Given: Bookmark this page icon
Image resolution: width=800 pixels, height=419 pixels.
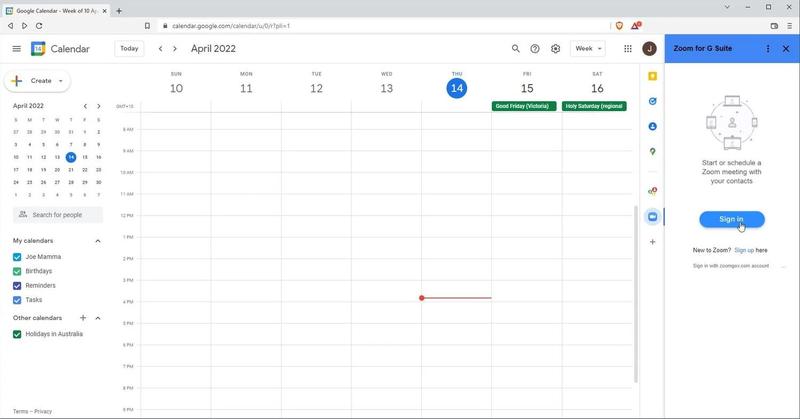Looking at the screenshot, I should coord(147,26).
